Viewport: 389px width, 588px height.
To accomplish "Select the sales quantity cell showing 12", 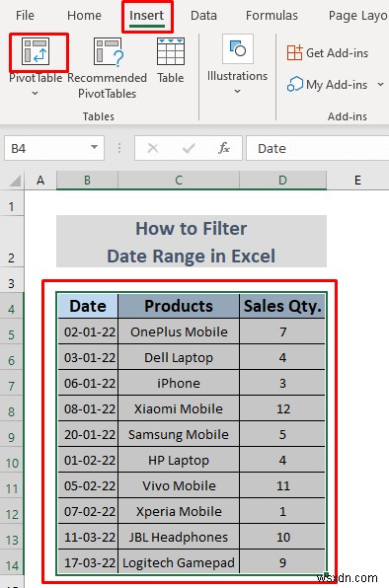I will tap(282, 408).
